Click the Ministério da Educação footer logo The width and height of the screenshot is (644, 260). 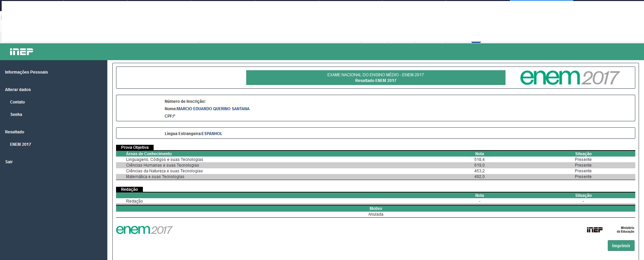[625, 230]
